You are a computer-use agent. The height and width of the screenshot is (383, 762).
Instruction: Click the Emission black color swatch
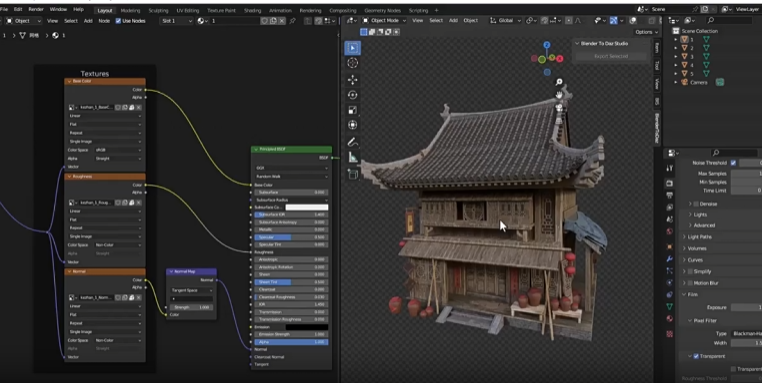(x=307, y=327)
